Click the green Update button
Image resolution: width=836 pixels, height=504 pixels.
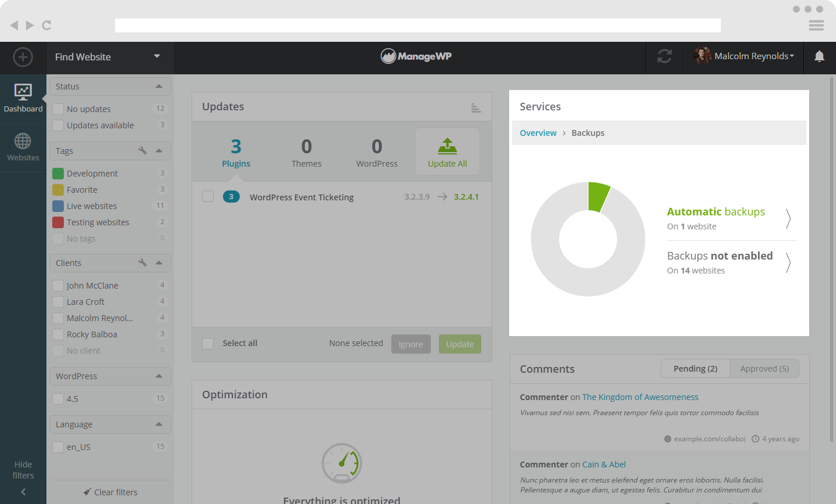pyautogui.click(x=460, y=344)
